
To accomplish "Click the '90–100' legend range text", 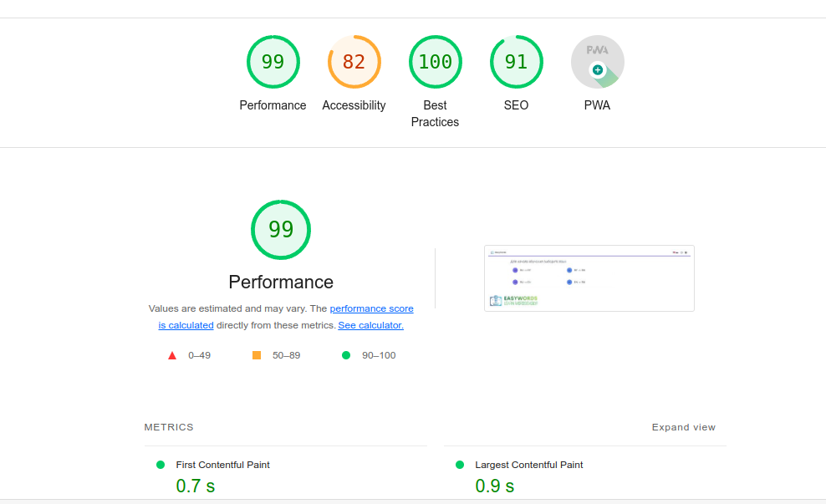I will [379, 355].
